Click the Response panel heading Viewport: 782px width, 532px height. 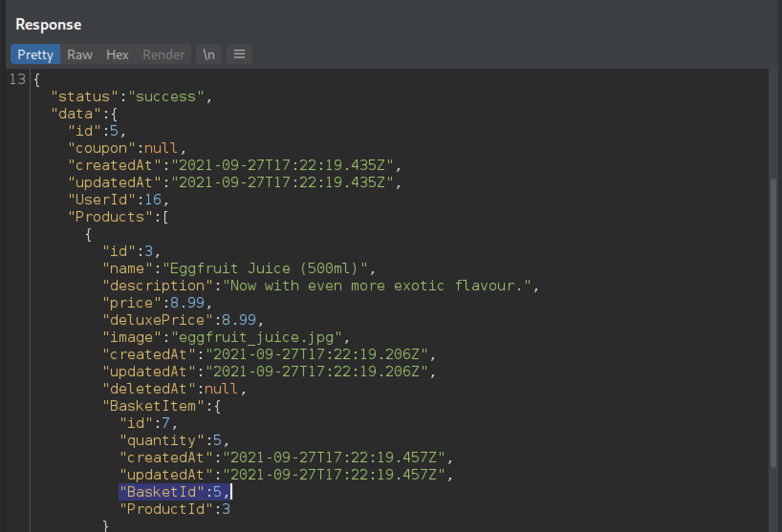[x=48, y=25]
